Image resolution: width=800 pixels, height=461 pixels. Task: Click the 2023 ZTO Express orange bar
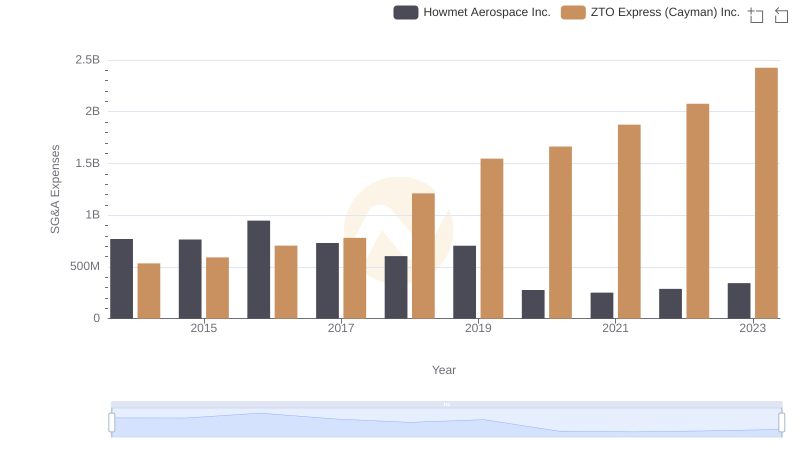pyautogui.click(x=766, y=193)
